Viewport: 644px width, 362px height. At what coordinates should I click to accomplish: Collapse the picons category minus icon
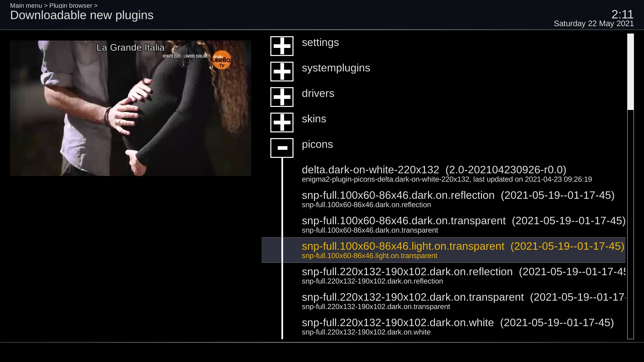pos(282,148)
